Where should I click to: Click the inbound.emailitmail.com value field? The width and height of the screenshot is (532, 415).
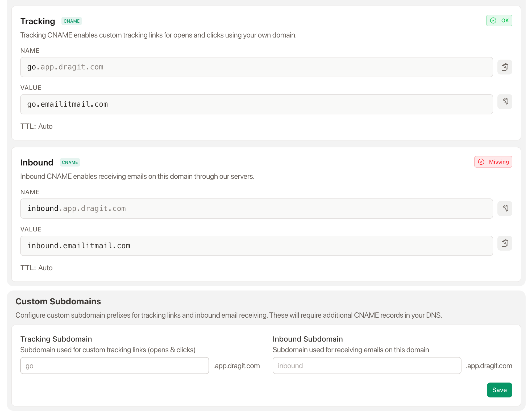pos(256,246)
